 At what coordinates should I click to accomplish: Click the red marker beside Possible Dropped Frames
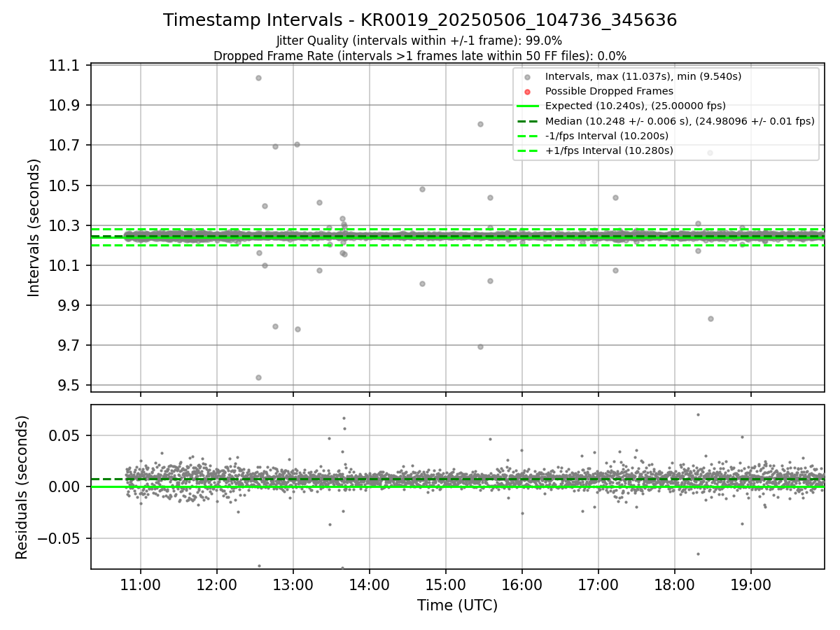[x=528, y=92]
